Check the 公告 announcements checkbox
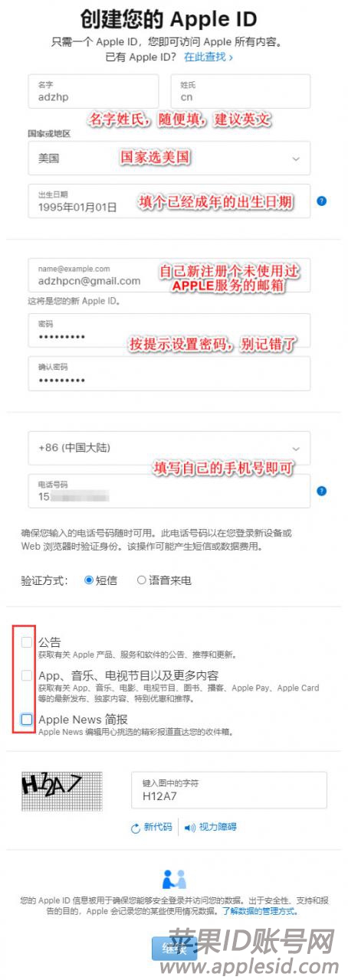The height and width of the screenshot is (980, 348). (28, 642)
